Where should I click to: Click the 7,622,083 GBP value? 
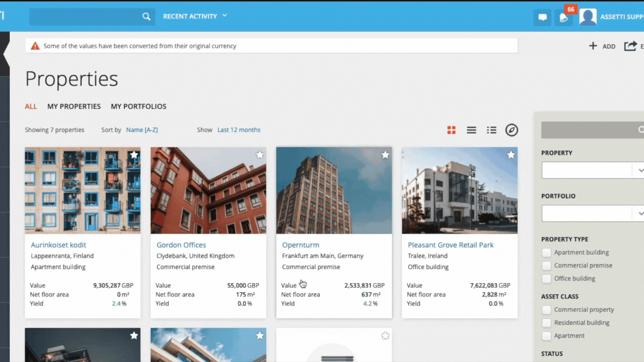coord(490,285)
